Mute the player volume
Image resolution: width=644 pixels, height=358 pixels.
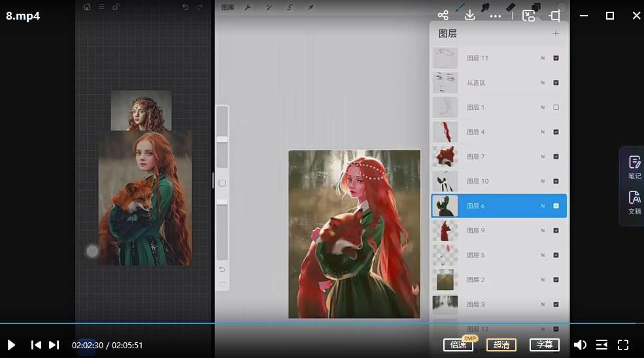[580, 345]
